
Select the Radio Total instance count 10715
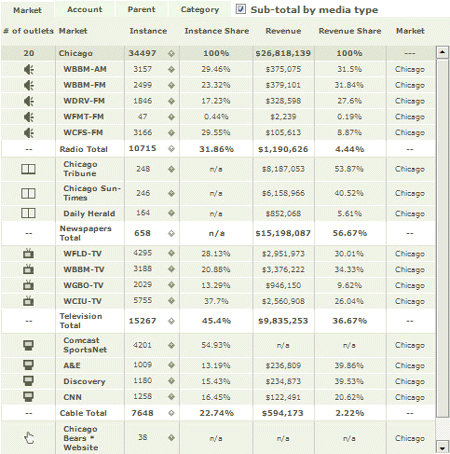tap(142, 148)
